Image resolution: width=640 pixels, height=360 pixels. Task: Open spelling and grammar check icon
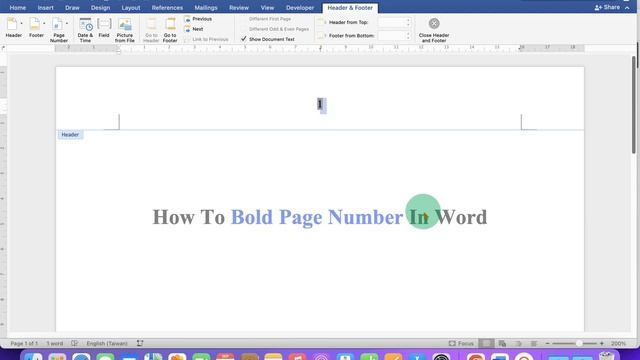[x=74, y=344]
